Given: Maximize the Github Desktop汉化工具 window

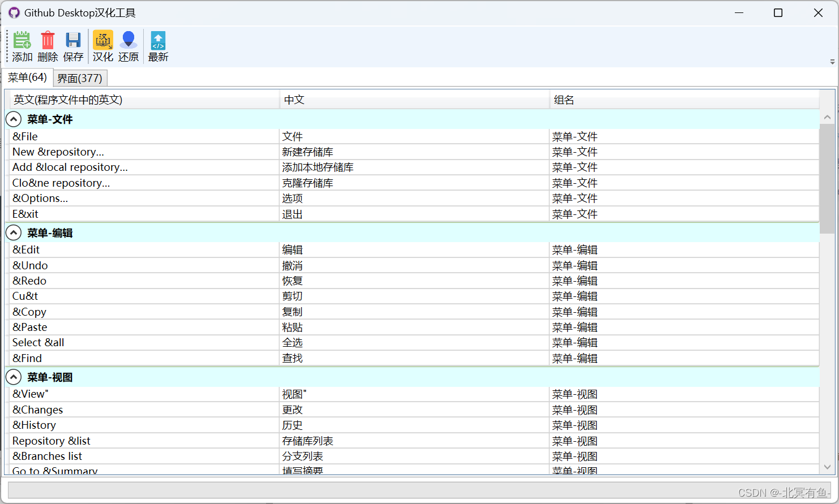Looking at the screenshot, I should tap(778, 12).
